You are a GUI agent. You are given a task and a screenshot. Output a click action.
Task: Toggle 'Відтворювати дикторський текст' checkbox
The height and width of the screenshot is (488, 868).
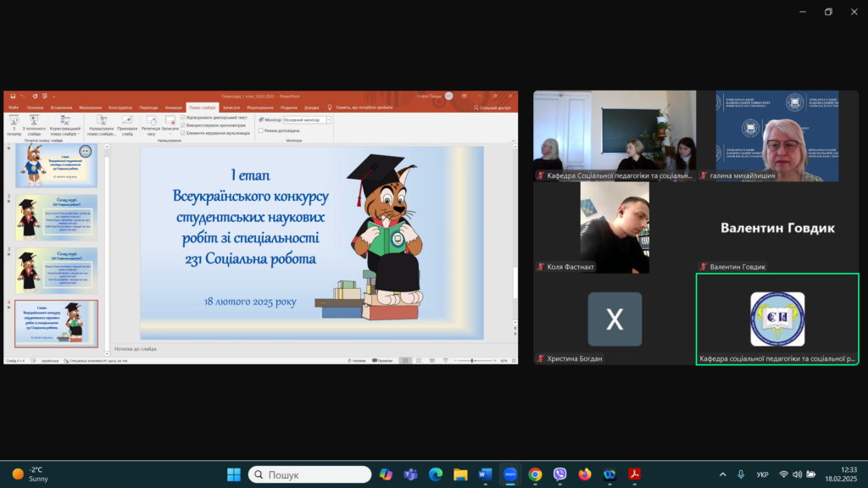point(183,118)
